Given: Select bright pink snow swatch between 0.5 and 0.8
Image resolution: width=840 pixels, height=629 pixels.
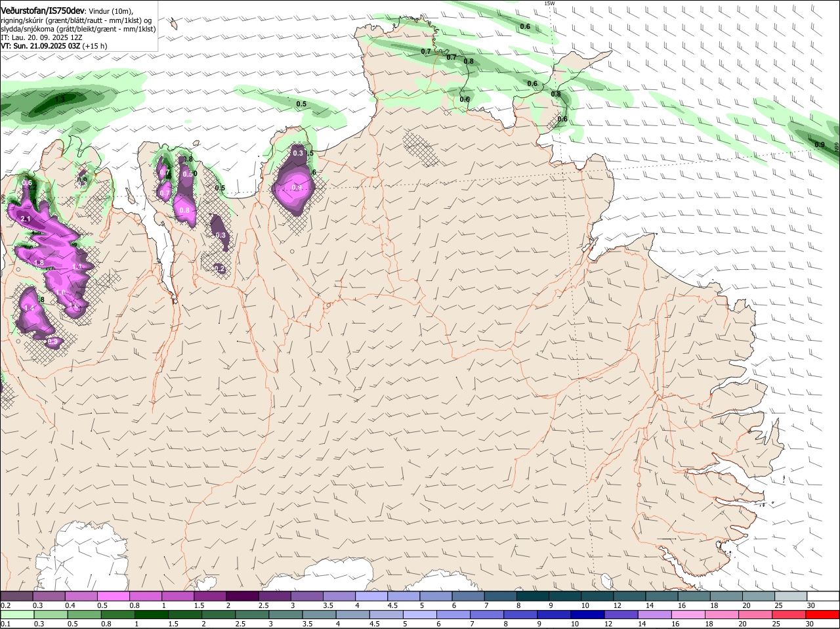Looking at the screenshot, I should pos(113,596).
